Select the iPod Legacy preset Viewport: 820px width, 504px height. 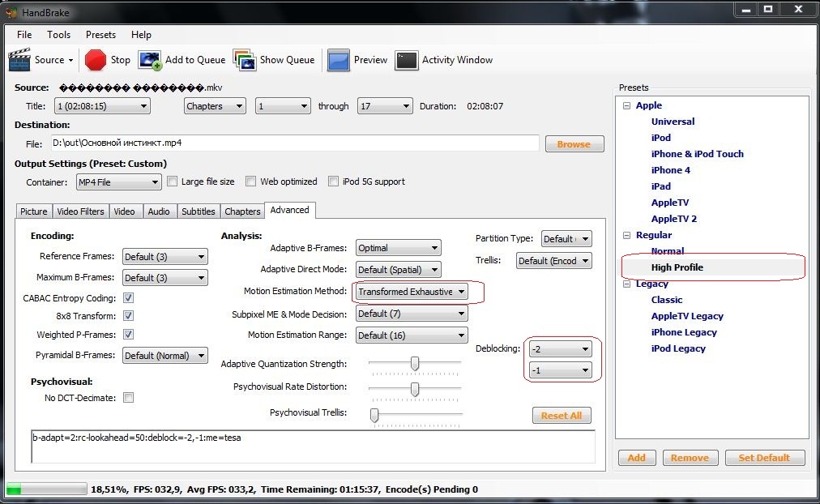tap(678, 348)
